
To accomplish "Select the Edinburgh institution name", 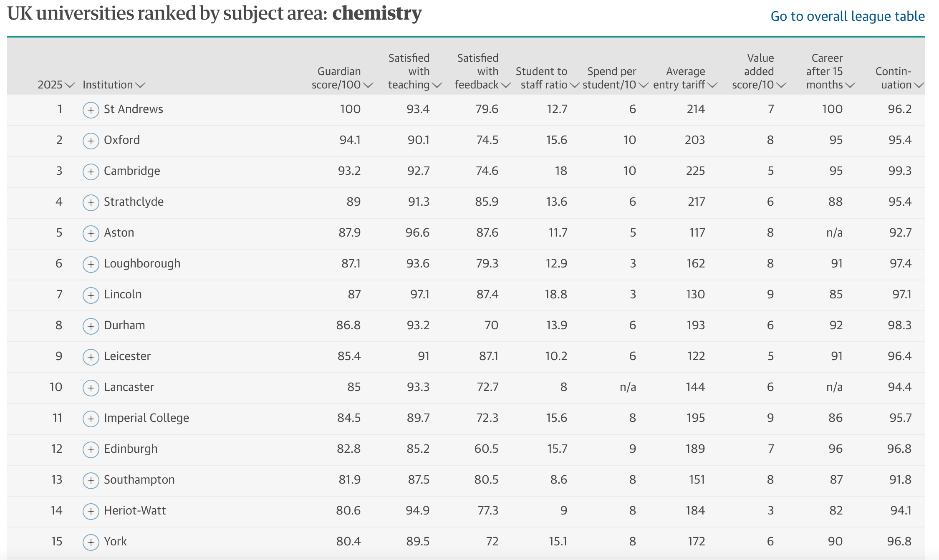I will [x=131, y=449].
